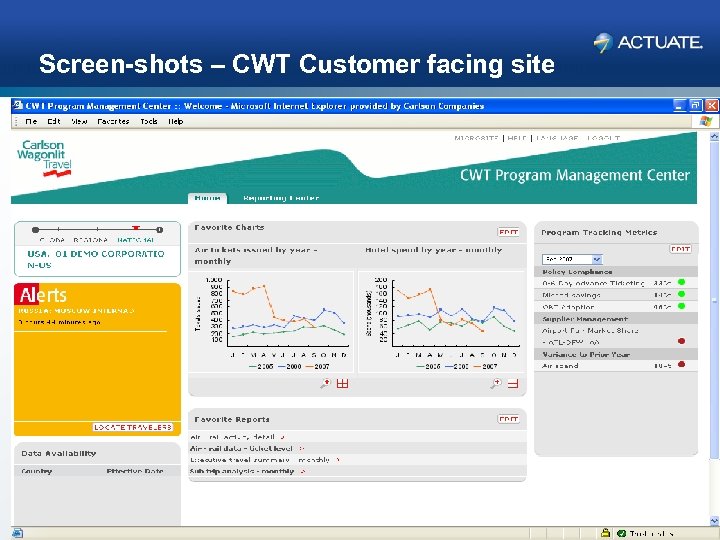Click the Hotel spend by year chart
The image size is (720, 540).
coord(442,321)
